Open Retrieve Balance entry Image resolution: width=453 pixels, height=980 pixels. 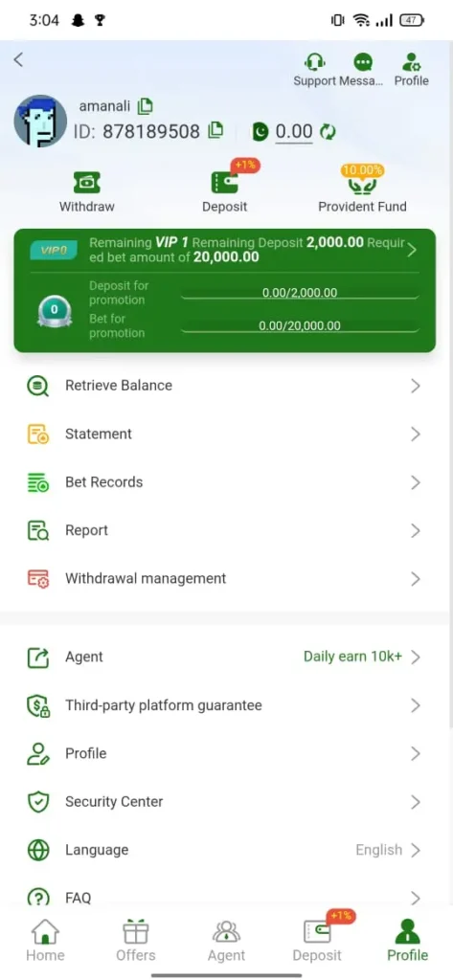coord(226,386)
